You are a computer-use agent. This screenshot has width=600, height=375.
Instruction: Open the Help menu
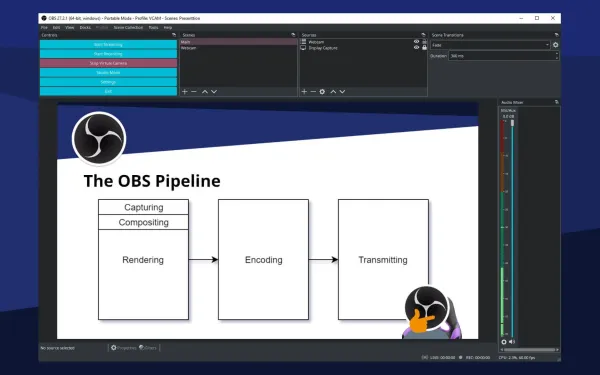(x=168, y=28)
